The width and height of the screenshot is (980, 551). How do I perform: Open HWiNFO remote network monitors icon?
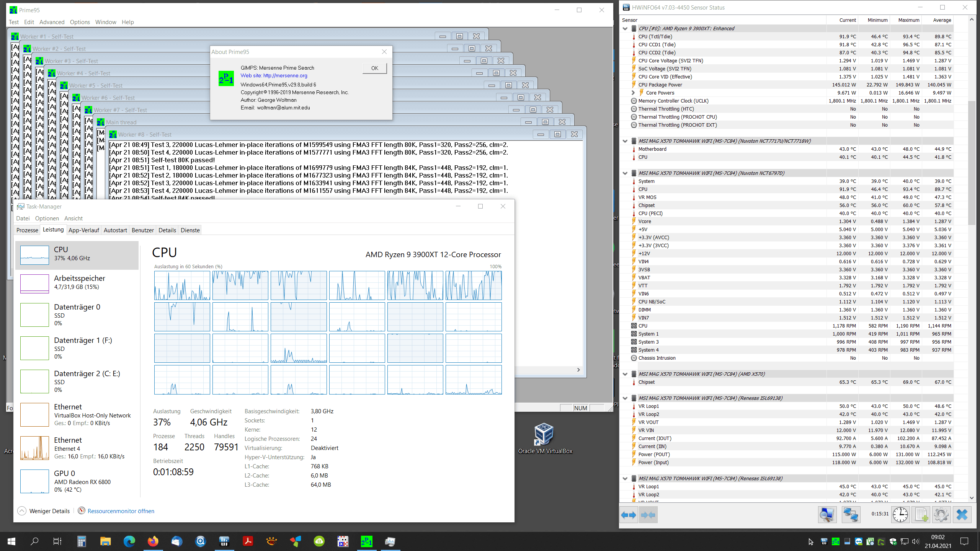pos(851,515)
